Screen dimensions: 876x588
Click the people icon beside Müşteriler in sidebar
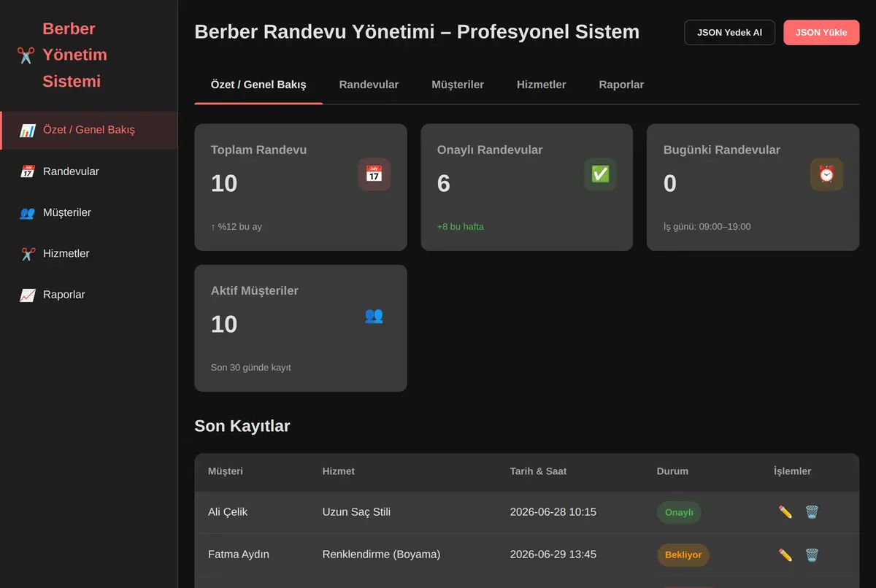tap(28, 213)
